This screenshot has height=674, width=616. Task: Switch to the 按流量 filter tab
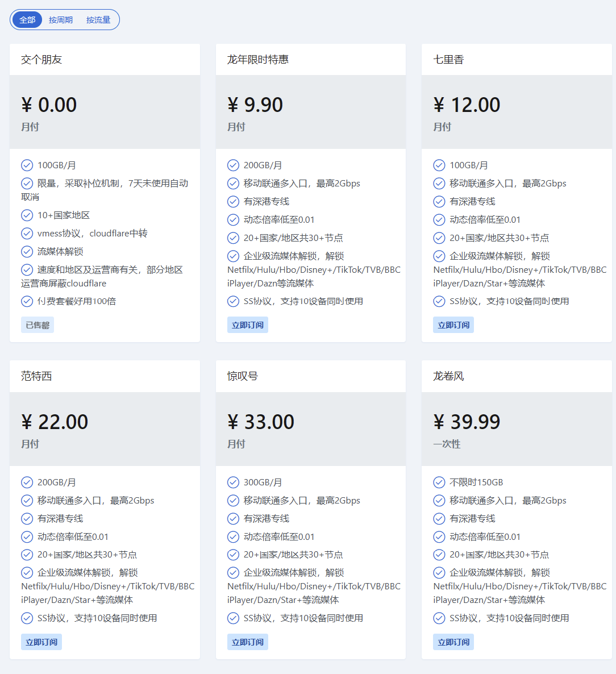tap(98, 20)
